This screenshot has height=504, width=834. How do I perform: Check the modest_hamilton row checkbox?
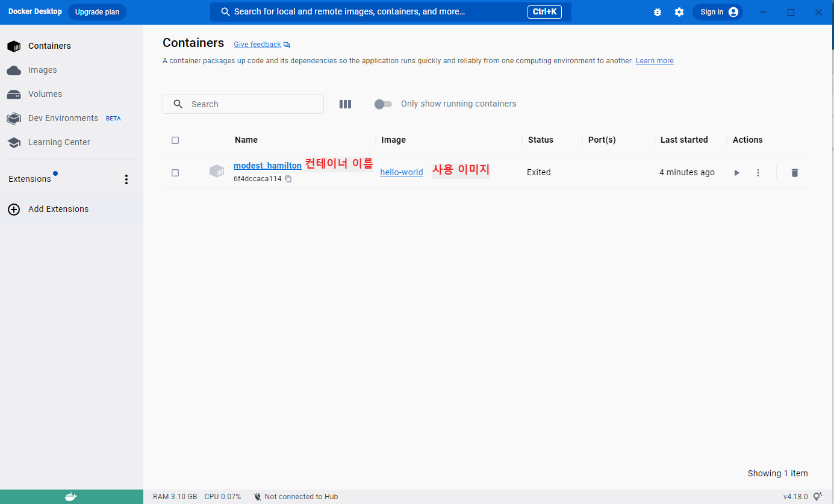tap(175, 173)
